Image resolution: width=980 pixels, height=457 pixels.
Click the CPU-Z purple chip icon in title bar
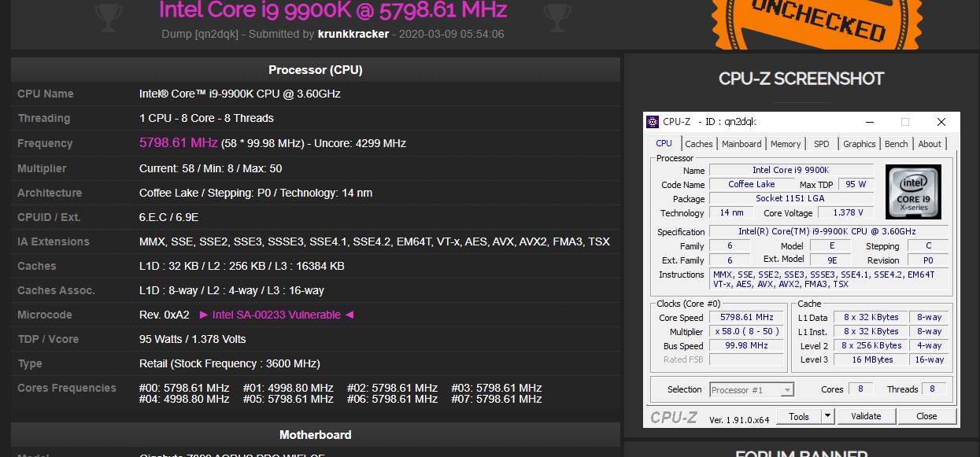(x=653, y=122)
